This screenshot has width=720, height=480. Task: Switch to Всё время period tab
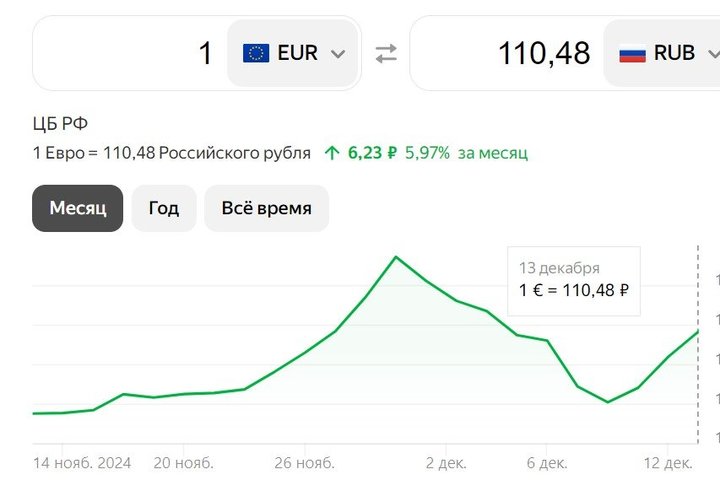coord(266,208)
